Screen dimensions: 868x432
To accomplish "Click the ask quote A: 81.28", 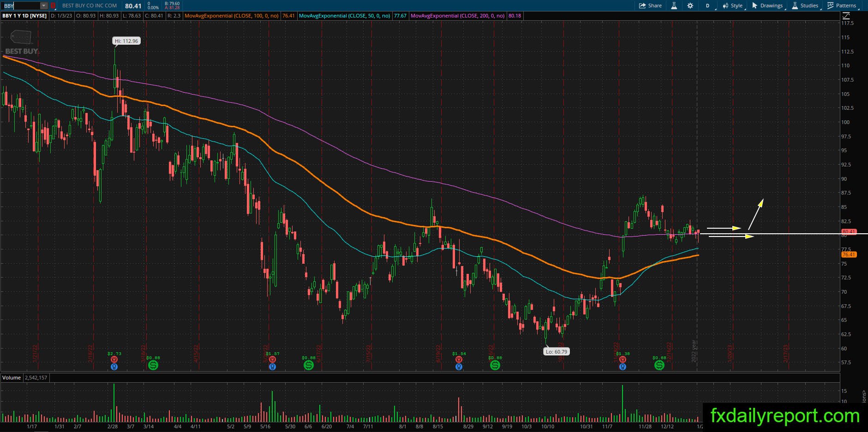I will 172,8.
